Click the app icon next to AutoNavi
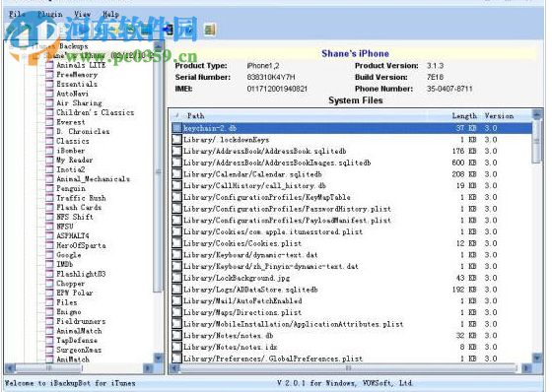Image resolution: width=552 pixels, height=392 pixels. click(x=50, y=94)
